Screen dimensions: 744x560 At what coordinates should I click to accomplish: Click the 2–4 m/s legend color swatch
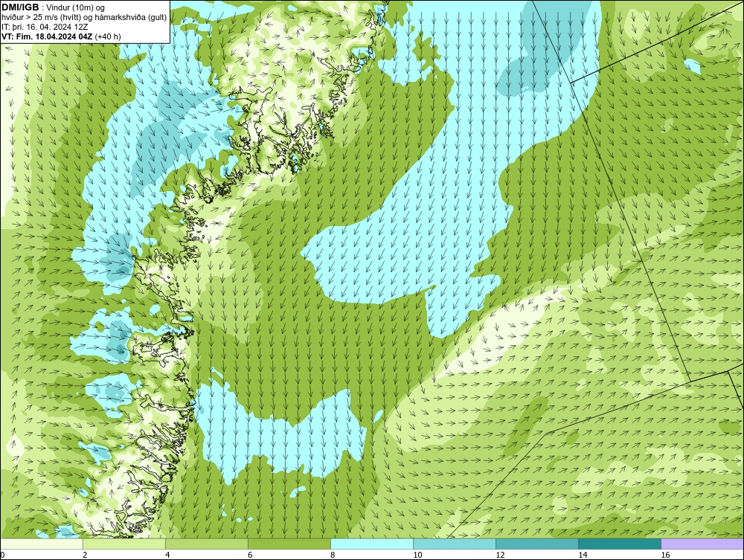pos(124,544)
